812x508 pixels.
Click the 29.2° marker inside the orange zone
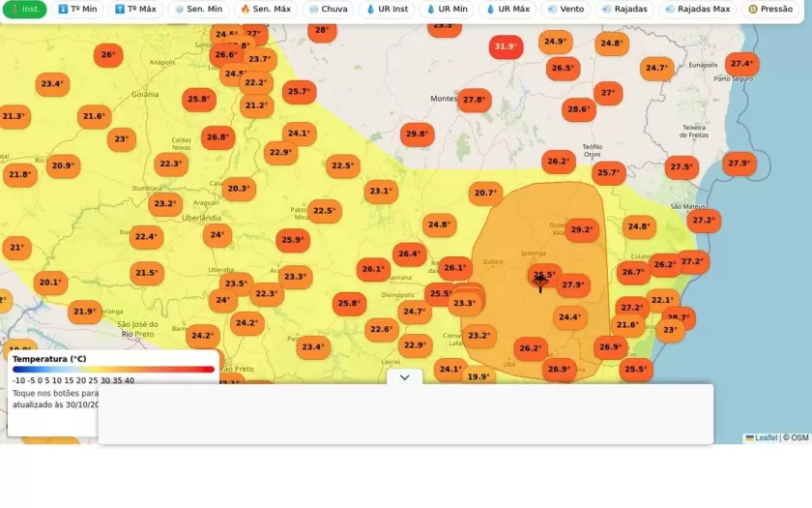click(582, 230)
